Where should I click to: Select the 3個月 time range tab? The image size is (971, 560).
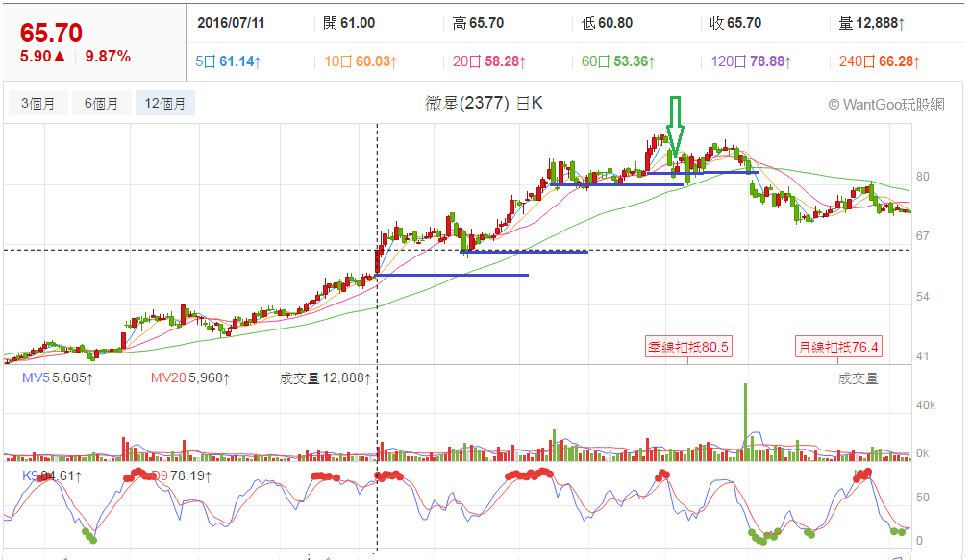[x=38, y=104]
